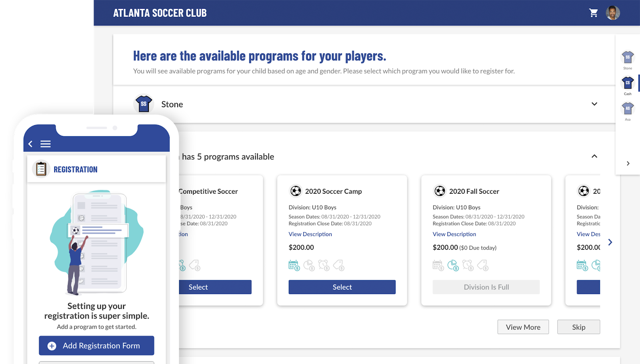Image resolution: width=640 pixels, height=364 pixels.
Task: Click View More at the bottom
Action: pyautogui.click(x=523, y=327)
